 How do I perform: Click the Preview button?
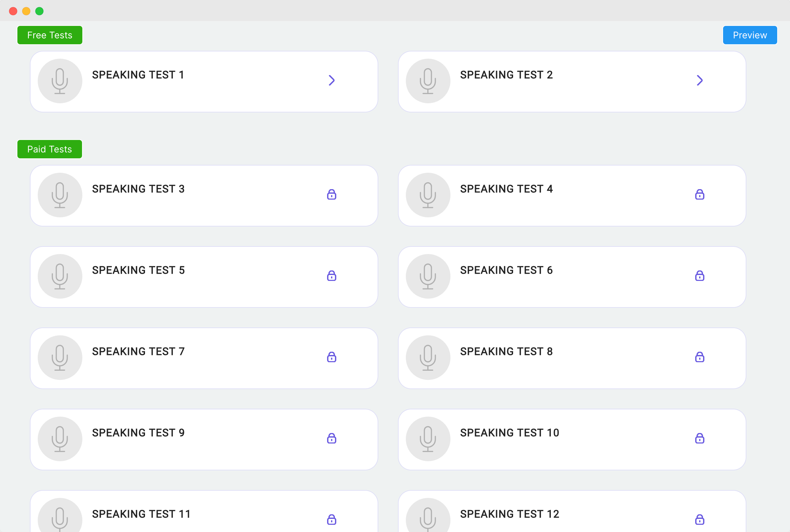coord(750,35)
